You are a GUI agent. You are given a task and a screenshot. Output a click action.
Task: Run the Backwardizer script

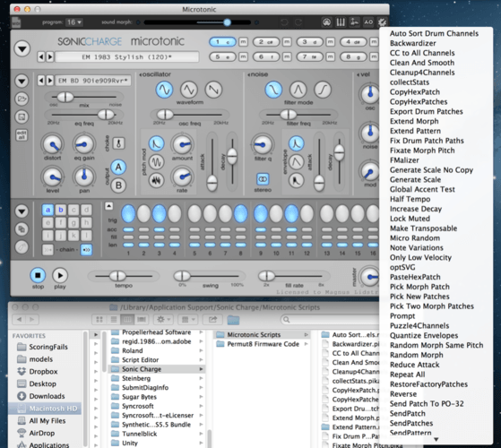point(412,43)
